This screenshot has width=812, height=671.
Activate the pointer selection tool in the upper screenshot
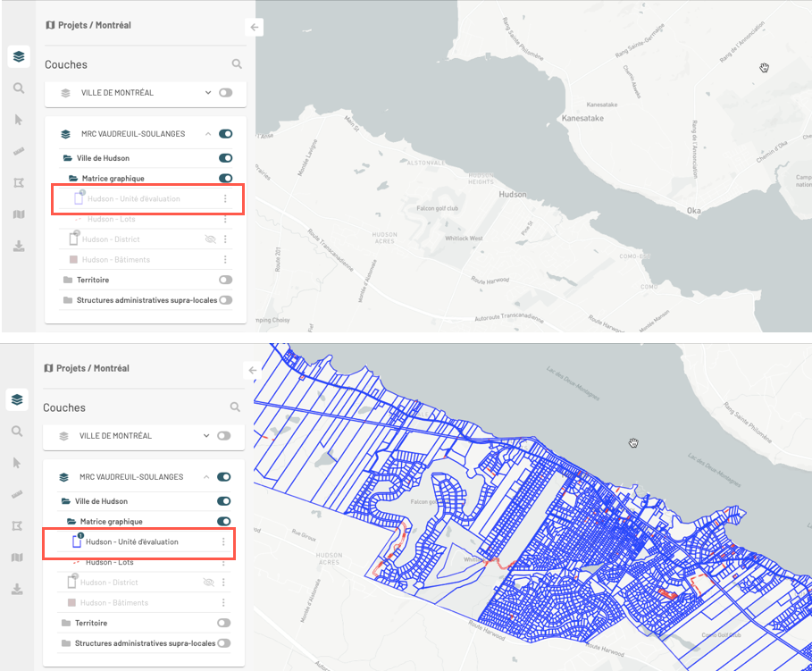(18, 120)
